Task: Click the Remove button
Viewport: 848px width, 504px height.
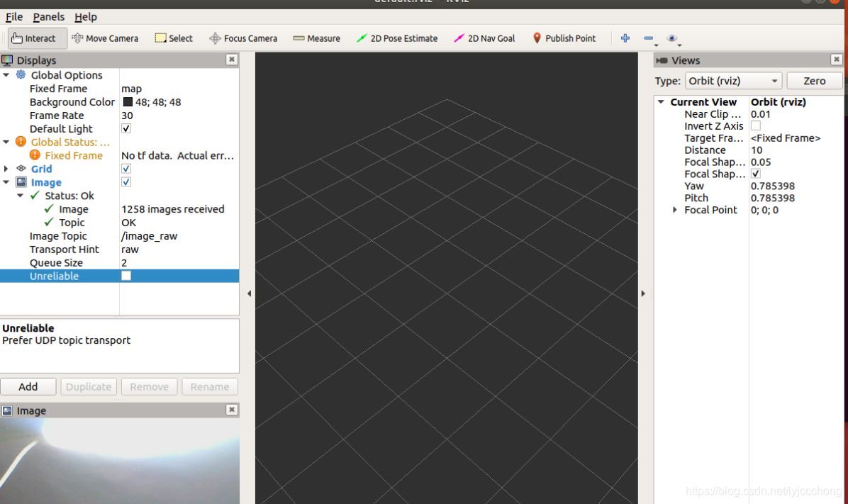Action: pos(150,386)
